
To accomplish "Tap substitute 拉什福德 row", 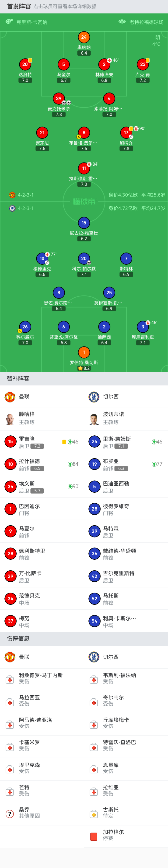I will point(42,464).
